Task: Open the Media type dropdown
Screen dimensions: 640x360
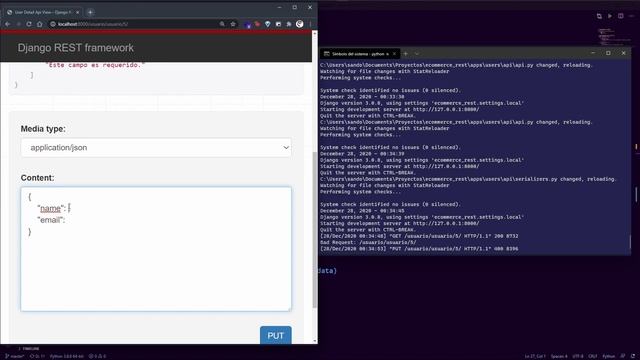Action: (156, 147)
